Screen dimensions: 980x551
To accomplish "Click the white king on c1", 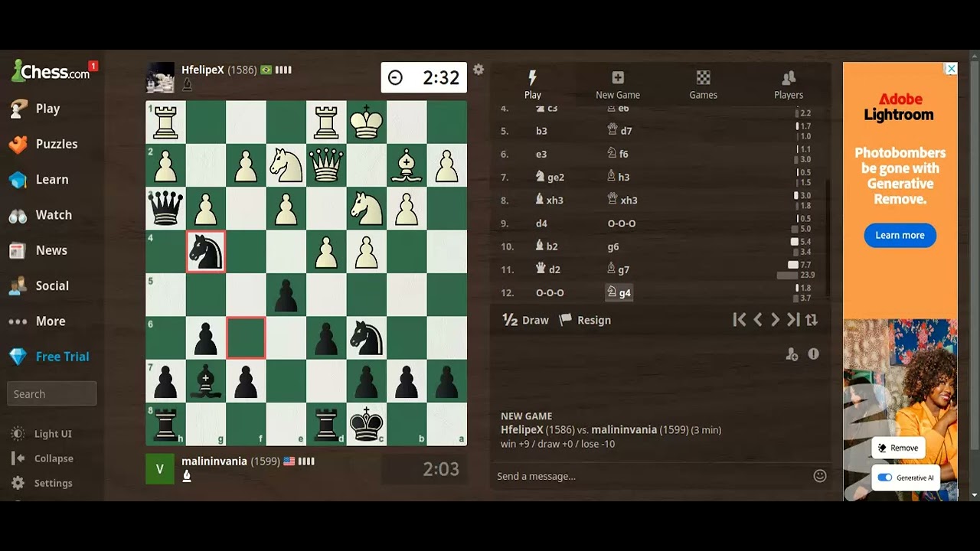I will click(x=366, y=122).
